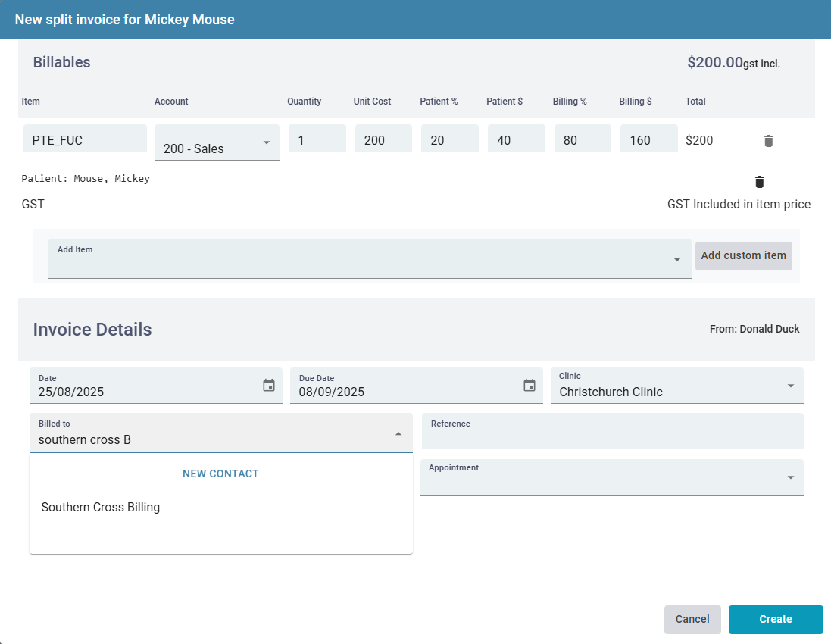Open the calendar picker for the Due Date field
The height and width of the screenshot is (644, 831).
(529, 386)
